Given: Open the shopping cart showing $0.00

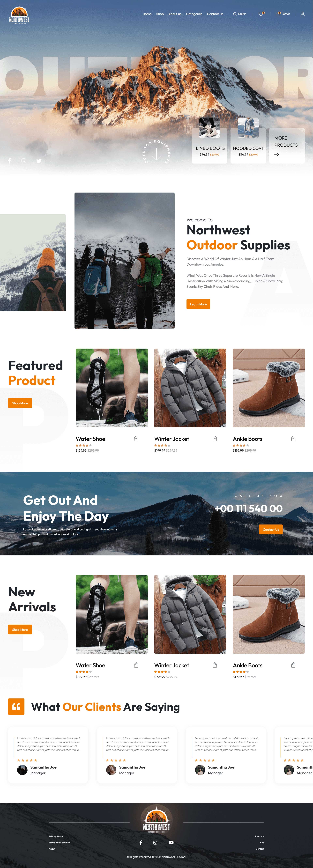Looking at the screenshot, I should [283, 14].
